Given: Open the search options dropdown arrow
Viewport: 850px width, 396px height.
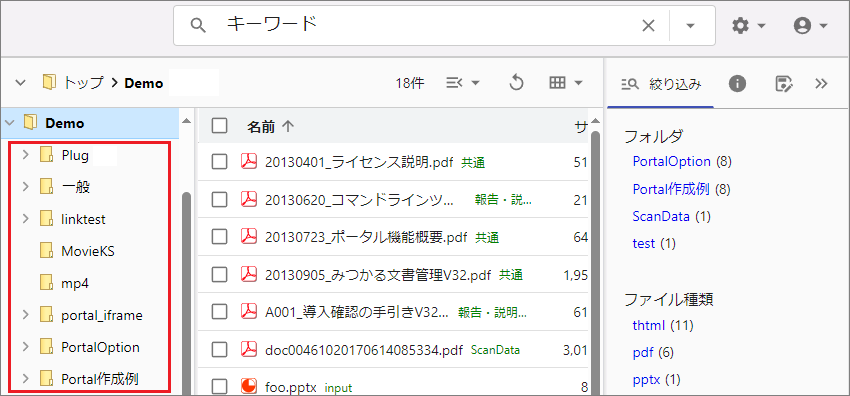Looking at the screenshot, I should pyautogui.click(x=690, y=26).
